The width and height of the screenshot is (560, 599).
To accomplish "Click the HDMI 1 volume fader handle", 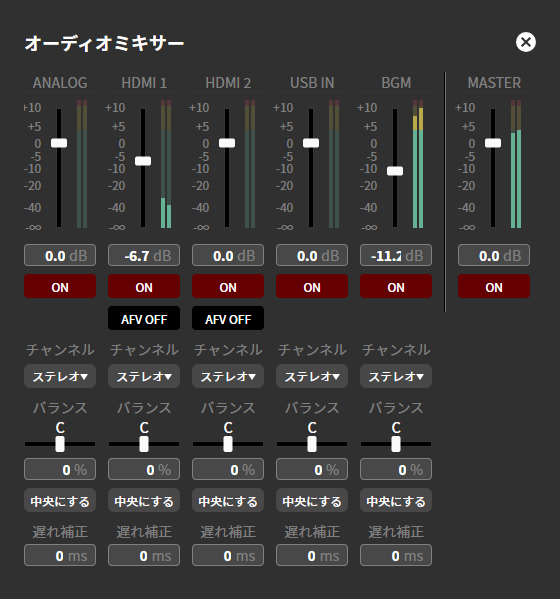I will click(x=143, y=161).
